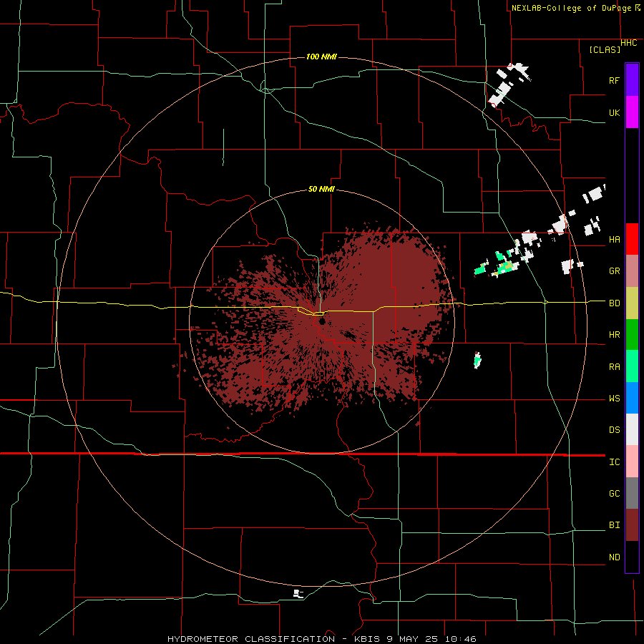Screen dimensions: 644x644
Task: Click the BI legend label
Action: coord(614,525)
